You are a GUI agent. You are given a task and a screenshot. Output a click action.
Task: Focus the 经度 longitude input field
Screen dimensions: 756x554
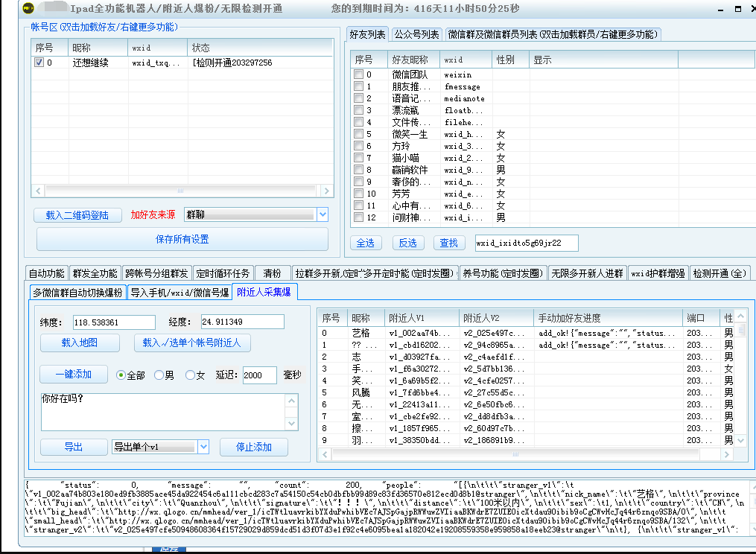coord(243,322)
